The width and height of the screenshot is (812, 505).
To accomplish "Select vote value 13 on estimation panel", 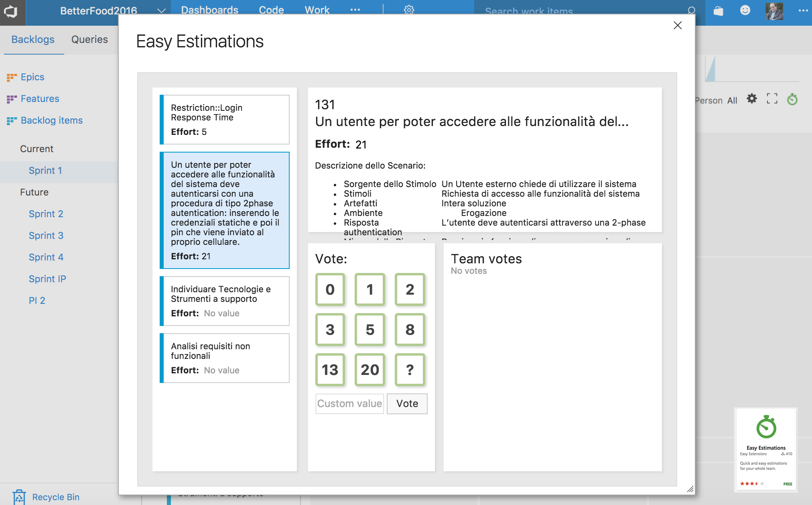I will point(329,368).
